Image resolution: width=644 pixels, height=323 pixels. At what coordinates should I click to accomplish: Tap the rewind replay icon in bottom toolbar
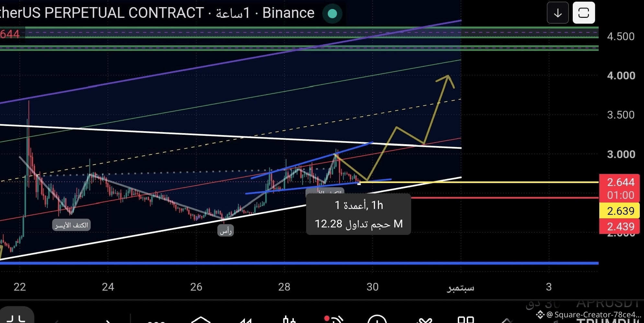coord(246,320)
